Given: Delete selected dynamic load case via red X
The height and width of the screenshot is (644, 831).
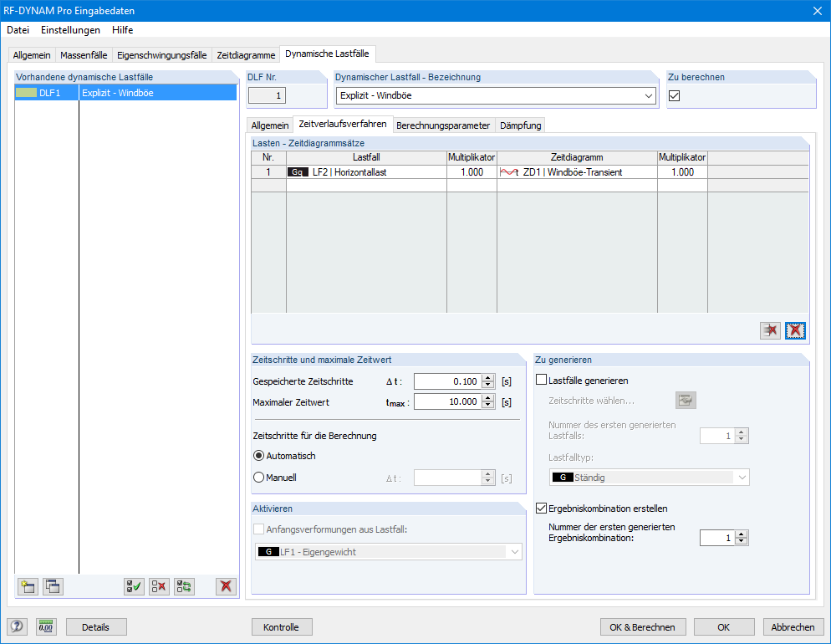Looking at the screenshot, I should pyautogui.click(x=226, y=586).
